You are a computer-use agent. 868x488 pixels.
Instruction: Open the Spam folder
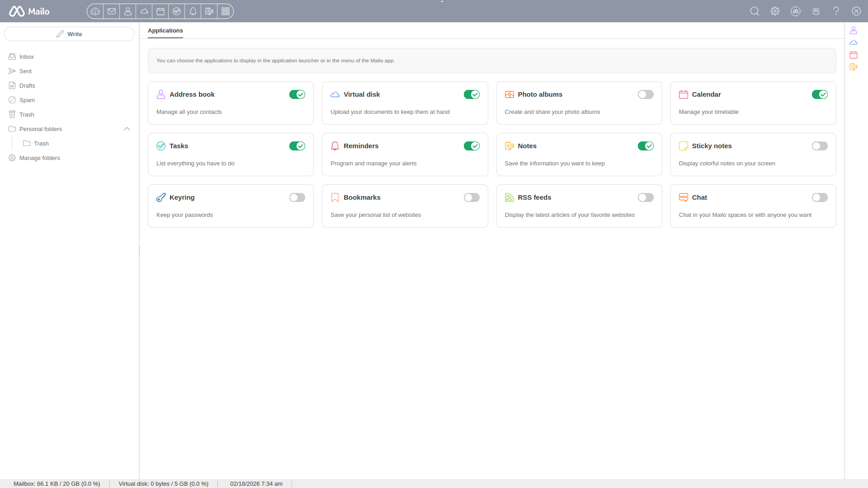pos(27,100)
